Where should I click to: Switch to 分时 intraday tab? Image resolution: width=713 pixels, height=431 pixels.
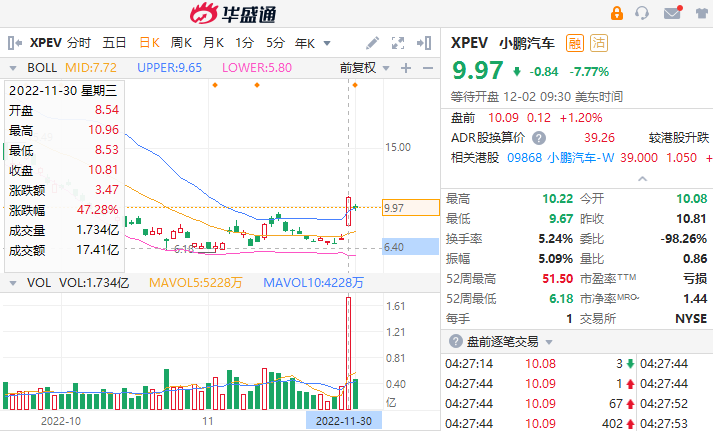(79, 43)
